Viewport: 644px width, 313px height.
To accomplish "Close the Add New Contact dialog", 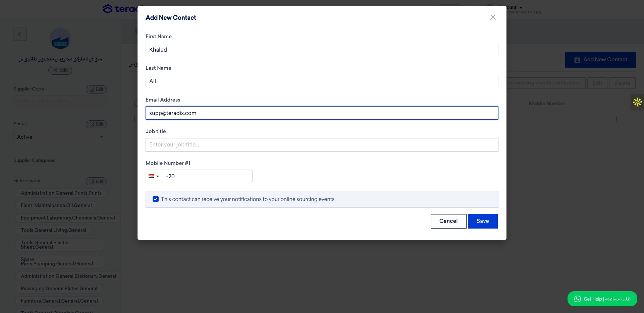I will click(493, 17).
